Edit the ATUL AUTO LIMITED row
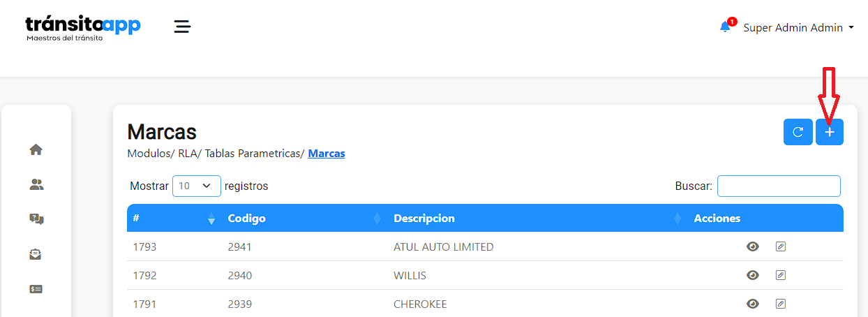This screenshot has width=868, height=317. point(781,246)
